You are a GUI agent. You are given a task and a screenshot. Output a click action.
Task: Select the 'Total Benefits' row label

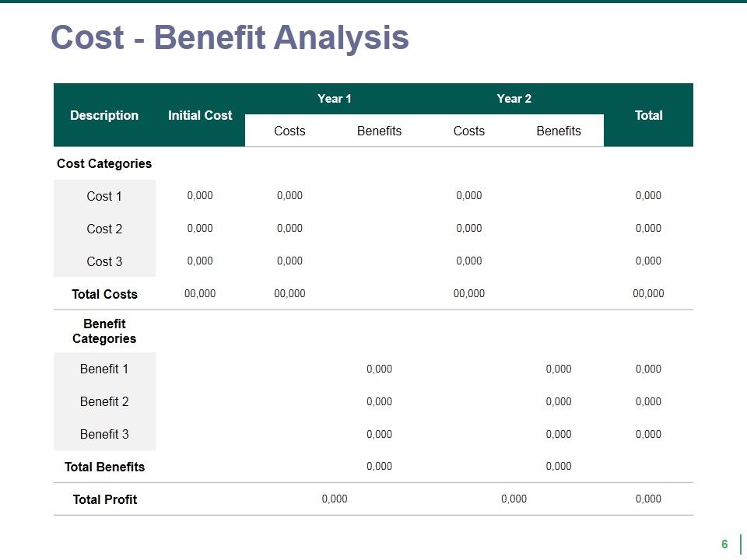tap(104, 467)
